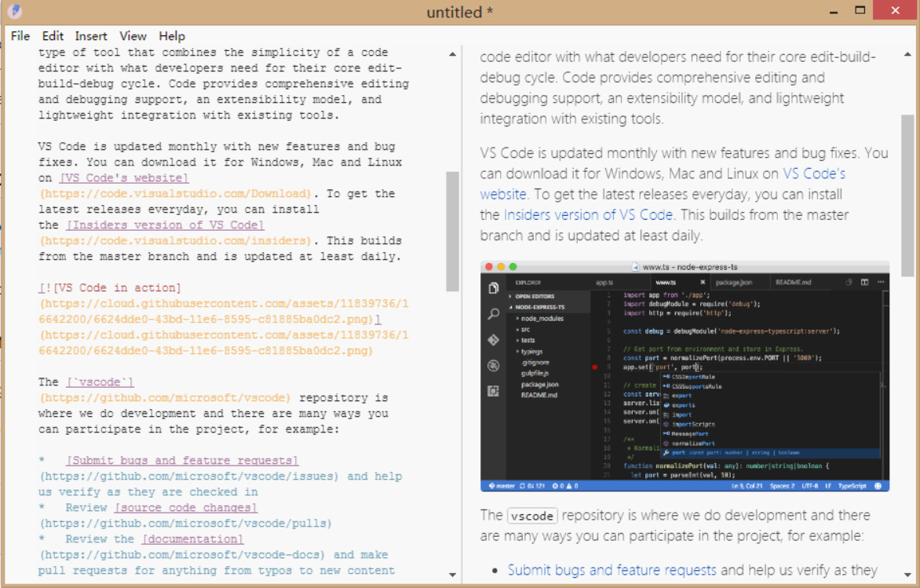Open the View menu
Viewport: 920px width, 588px height.
tap(133, 36)
